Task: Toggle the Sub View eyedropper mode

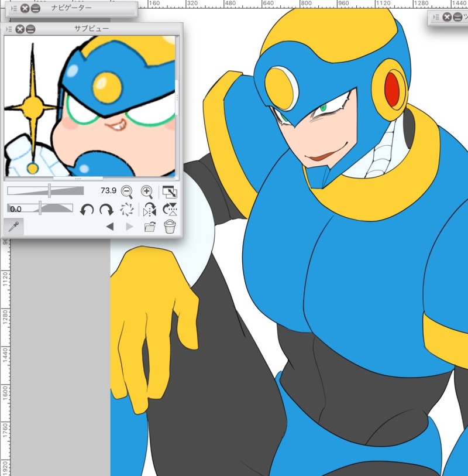Action: pyautogui.click(x=13, y=227)
